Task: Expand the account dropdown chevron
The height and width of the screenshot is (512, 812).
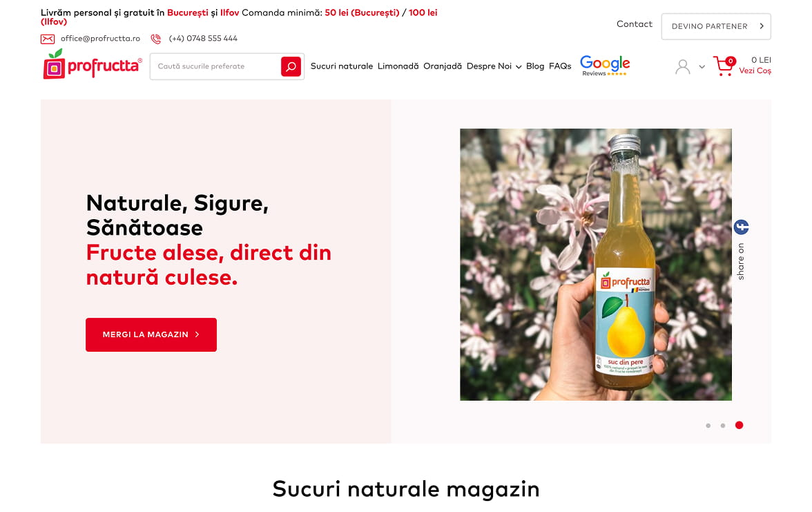Action: click(702, 67)
